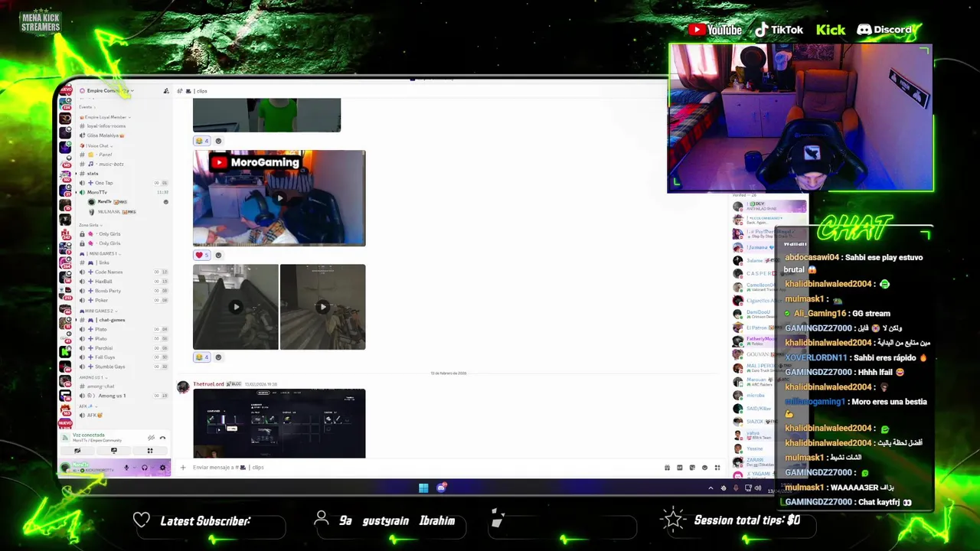This screenshot has width=980, height=551.
Task: Toggle noise suppression in voice panel
Action: [152, 438]
